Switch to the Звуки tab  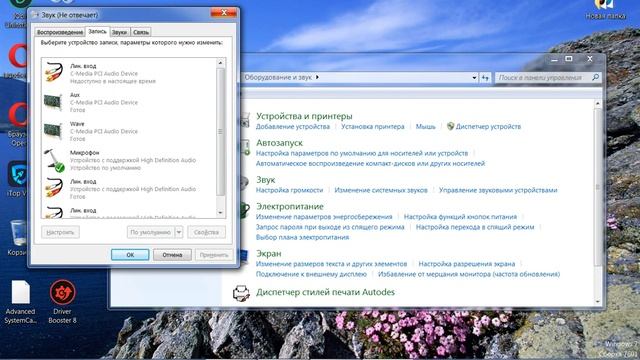click(x=120, y=32)
